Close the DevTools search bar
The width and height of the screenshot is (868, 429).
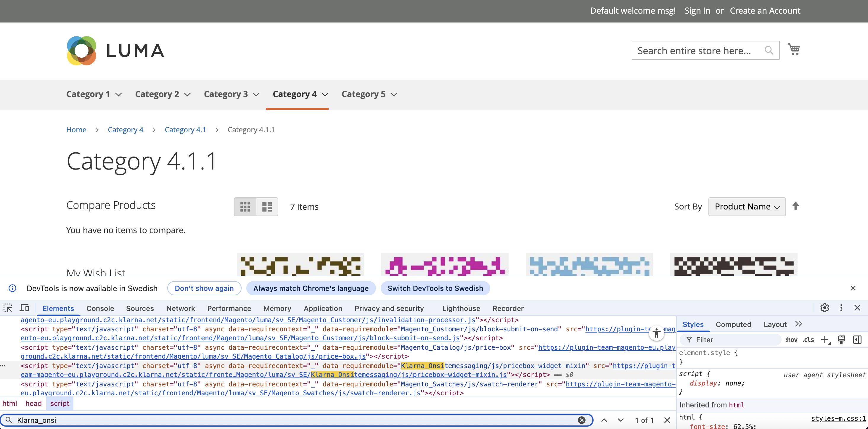[x=667, y=420]
